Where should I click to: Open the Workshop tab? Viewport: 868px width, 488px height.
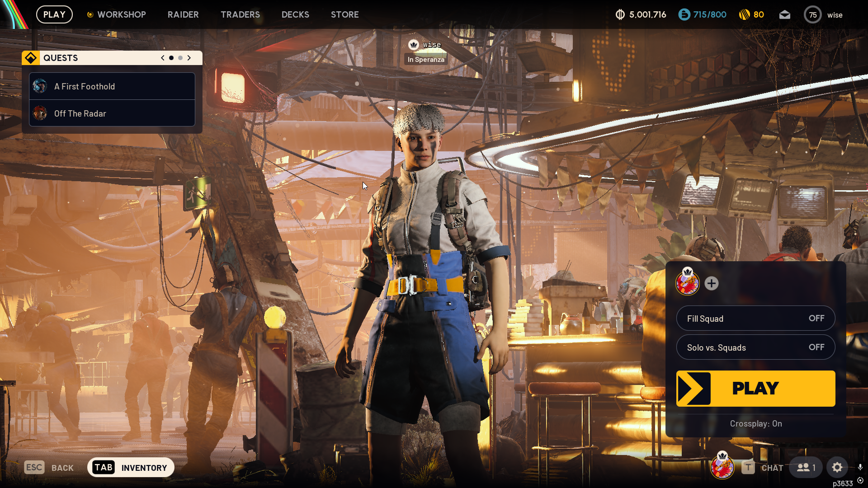(x=121, y=14)
